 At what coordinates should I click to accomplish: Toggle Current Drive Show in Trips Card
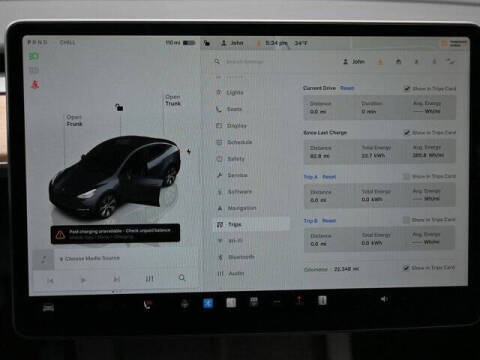(x=407, y=88)
